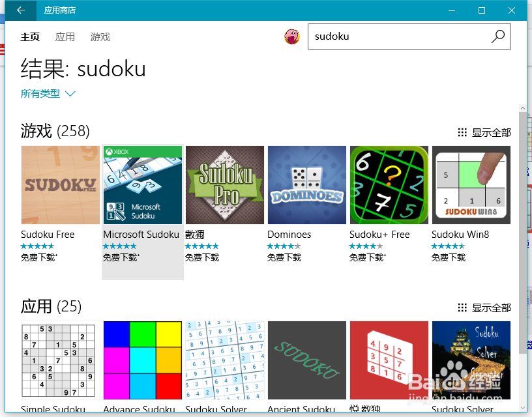Open the Simple Sudoku app icon
Viewport: 532px width, 417px height.
point(61,360)
